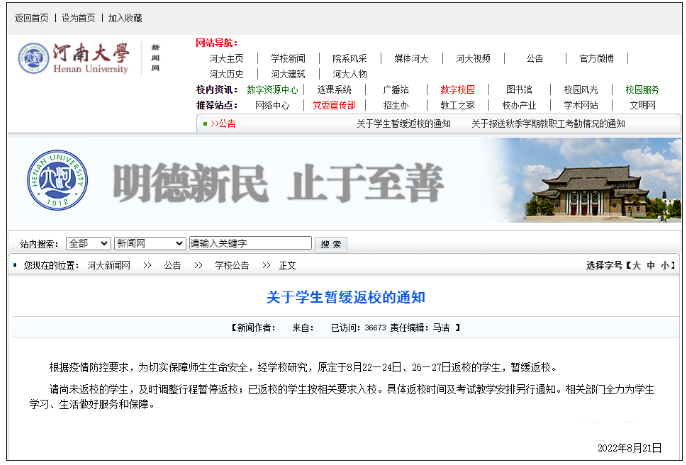This screenshot has width=686, height=465.
Task: Click 设为首页 link in top bar
Action: pos(78,18)
